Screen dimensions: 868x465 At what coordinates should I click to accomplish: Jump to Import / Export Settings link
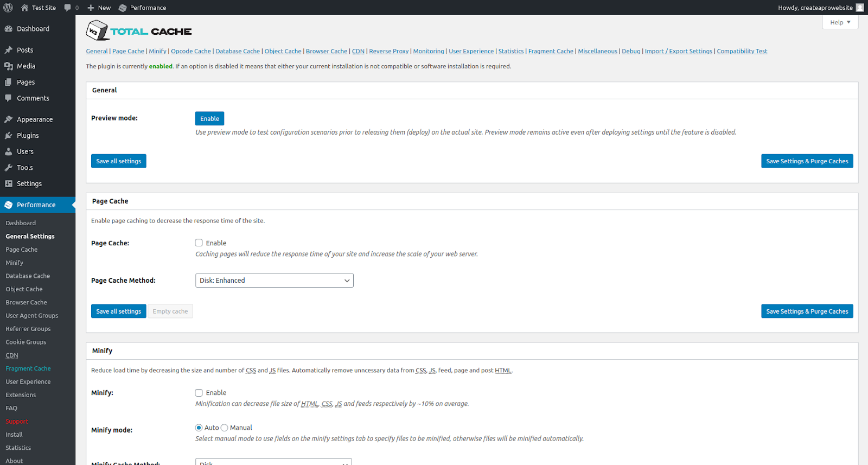[679, 52]
